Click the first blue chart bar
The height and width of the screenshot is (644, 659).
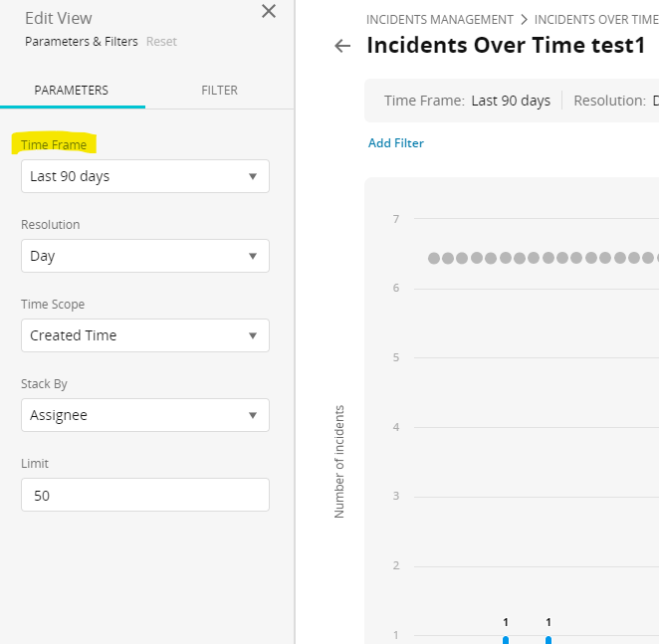506,639
